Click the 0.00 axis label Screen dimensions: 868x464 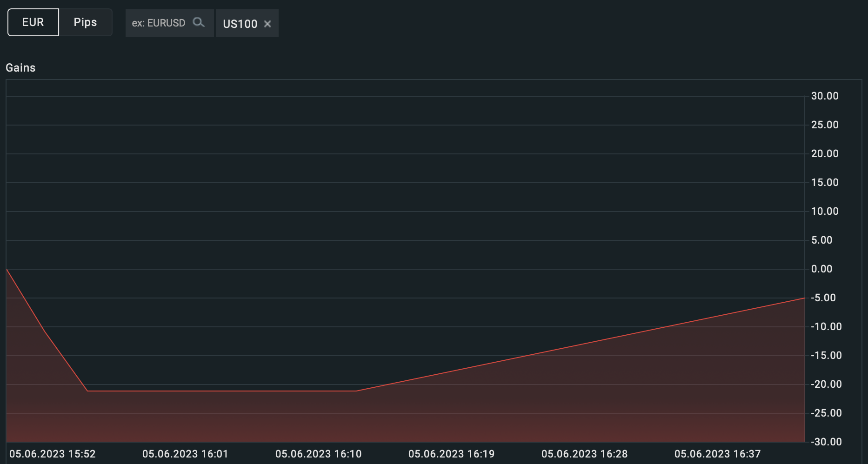[x=822, y=269]
